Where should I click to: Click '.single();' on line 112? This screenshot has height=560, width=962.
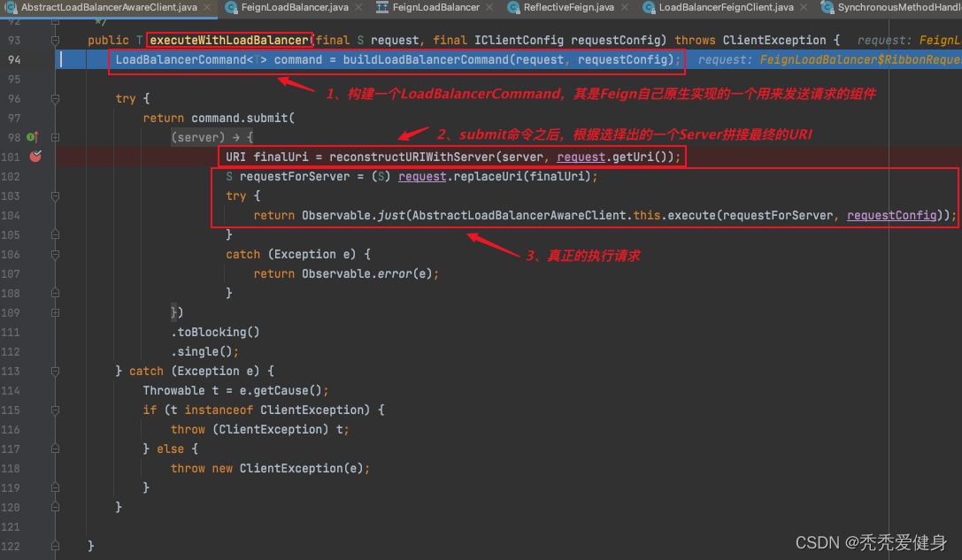(205, 351)
